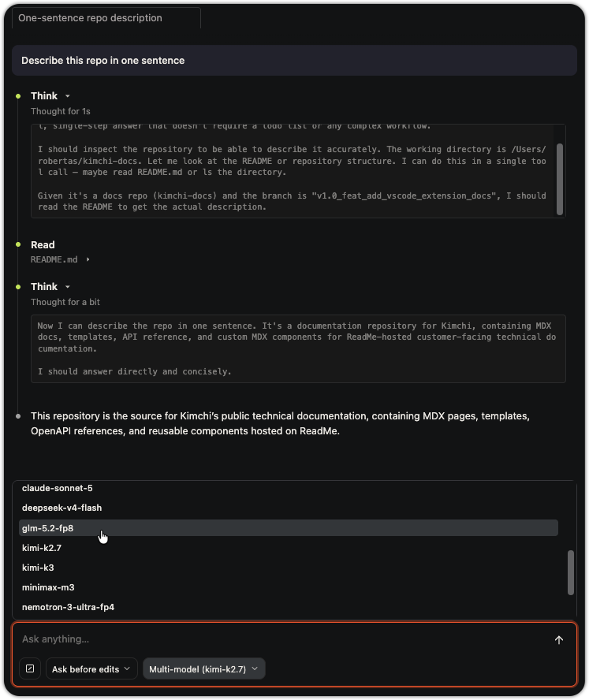Open the Ask before edits dropdown

pos(91,668)
